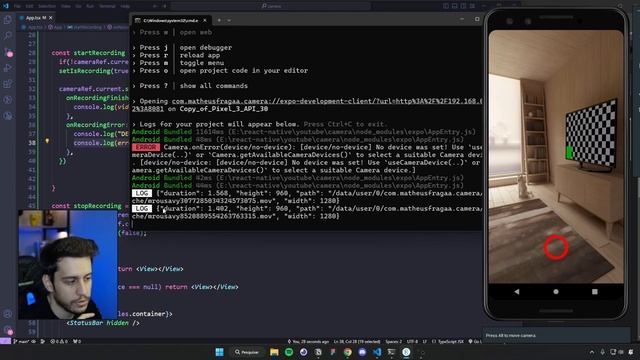Open the Help menu in VS Code
This screenshot has width=640, height=360.
[125, 6]
